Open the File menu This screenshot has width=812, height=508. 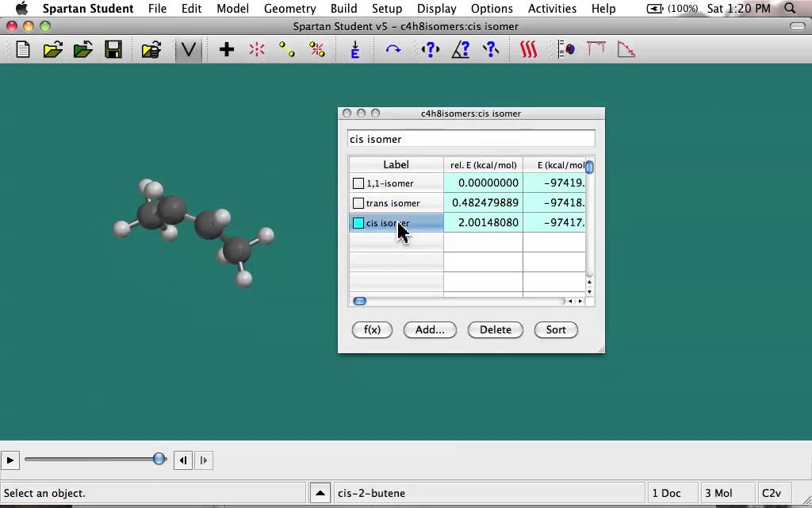158,8
